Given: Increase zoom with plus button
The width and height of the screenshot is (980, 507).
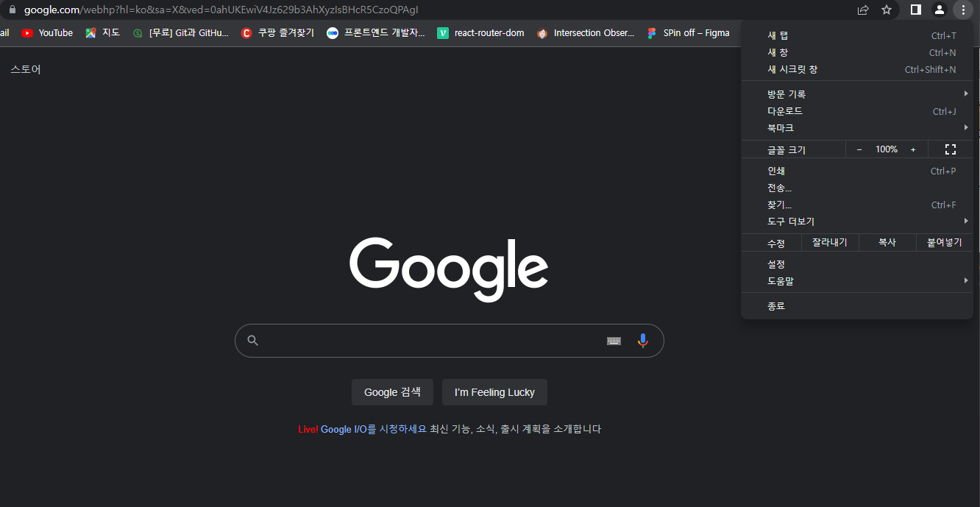Looking at the screenshot, I should point(913,149).
